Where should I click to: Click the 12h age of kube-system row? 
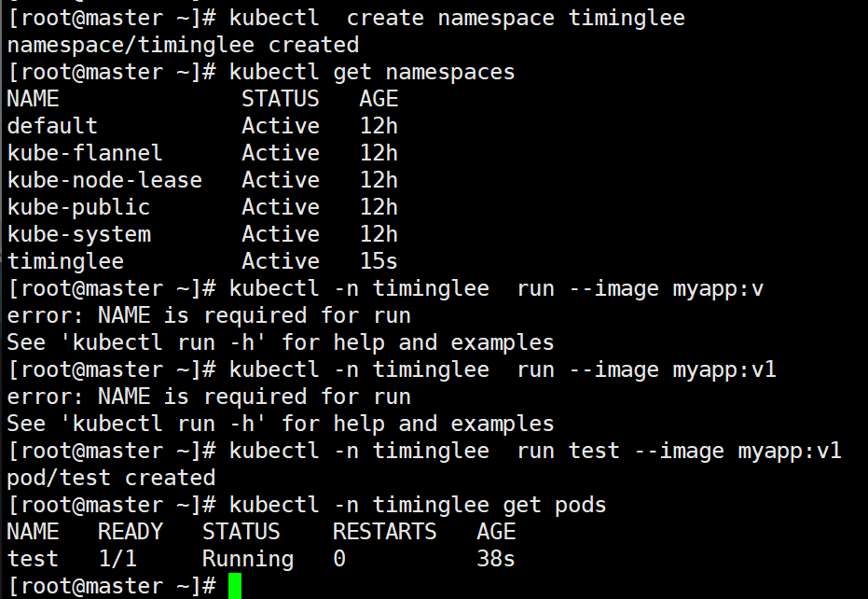(x=379, y=234)
